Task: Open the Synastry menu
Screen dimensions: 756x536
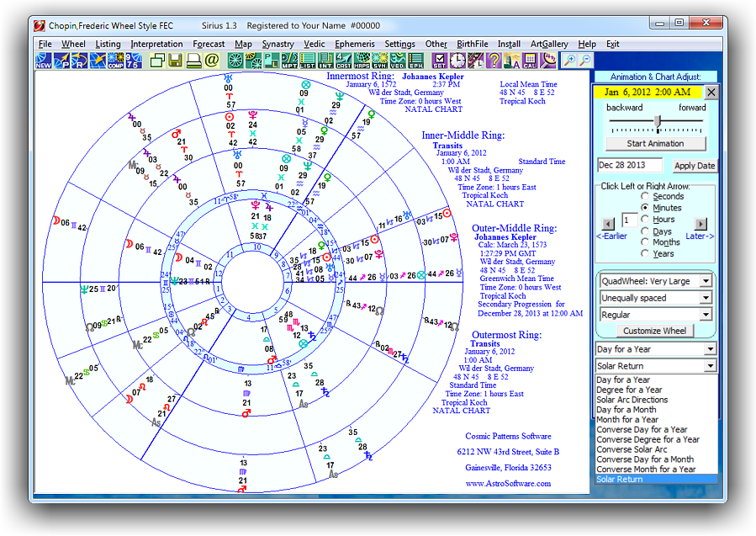Action: [278, 44]
